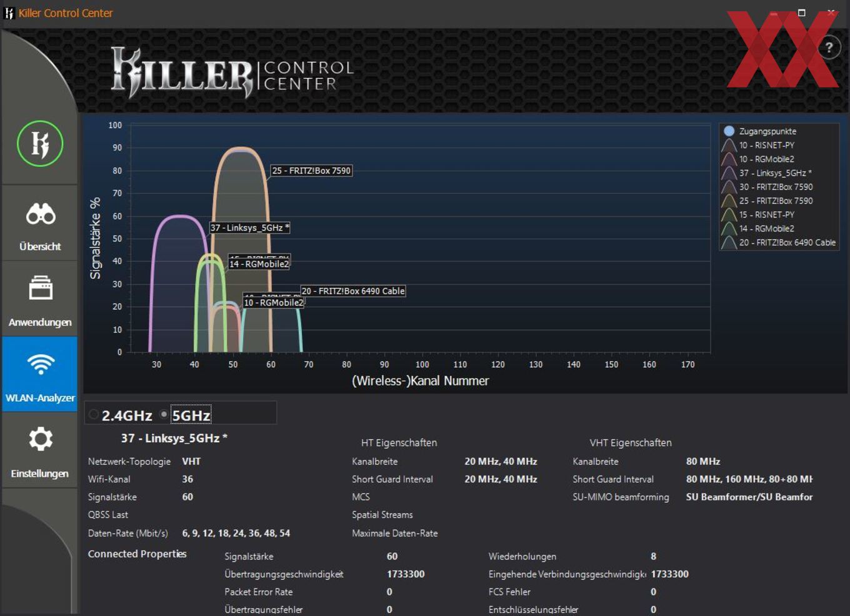This screenshot has width=850, height=616.
Task: Open the Übersicht binoculars section
Action: 40,223
